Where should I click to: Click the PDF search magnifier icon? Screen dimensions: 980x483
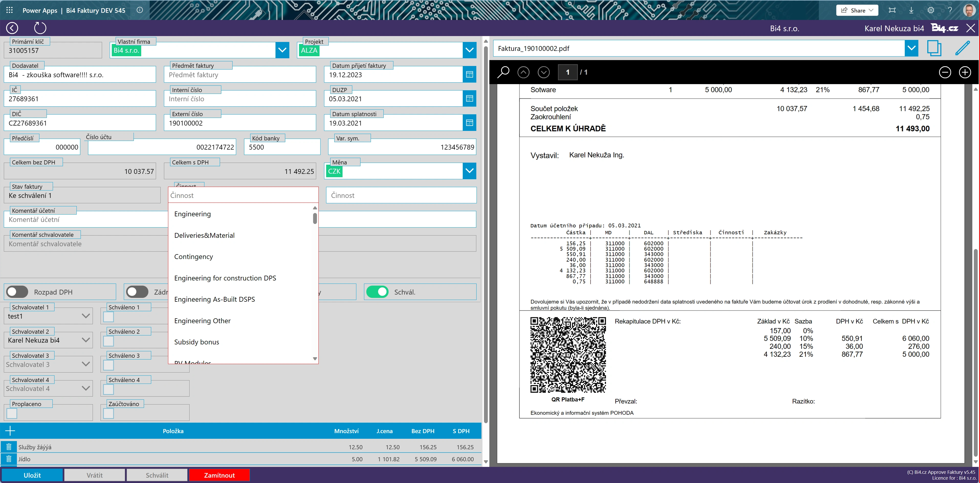(x=503, y=72)
